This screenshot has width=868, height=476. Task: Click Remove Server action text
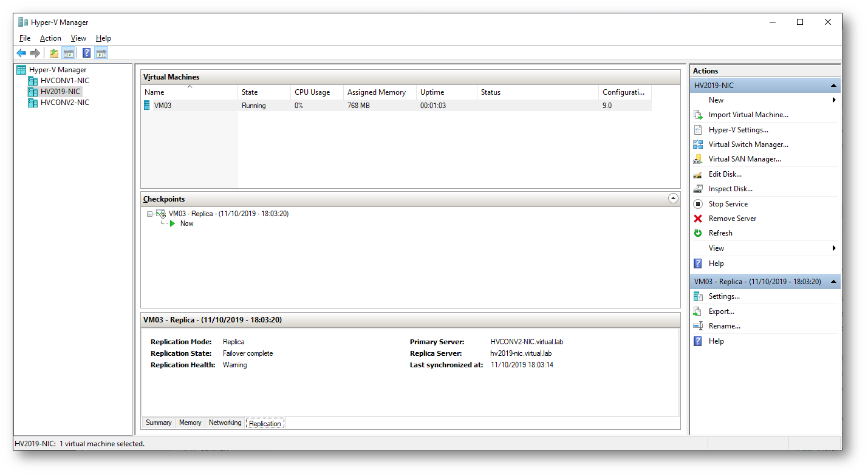coord(733,219)
